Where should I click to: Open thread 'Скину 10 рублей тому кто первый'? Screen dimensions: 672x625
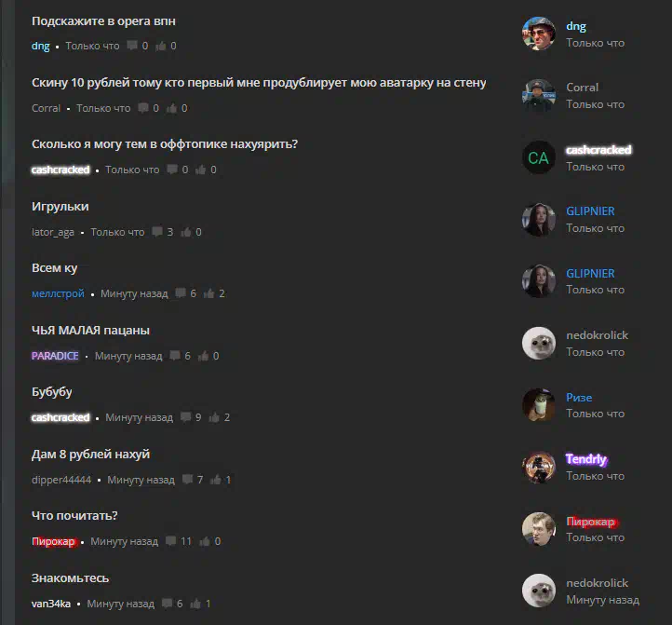[259, 82]
